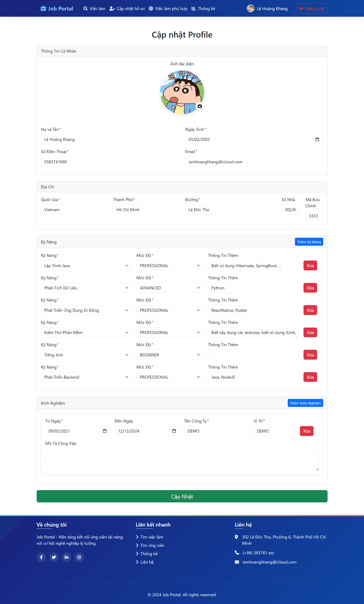Go to Việc làm phù hợp menu

click(x=168, y=9)
